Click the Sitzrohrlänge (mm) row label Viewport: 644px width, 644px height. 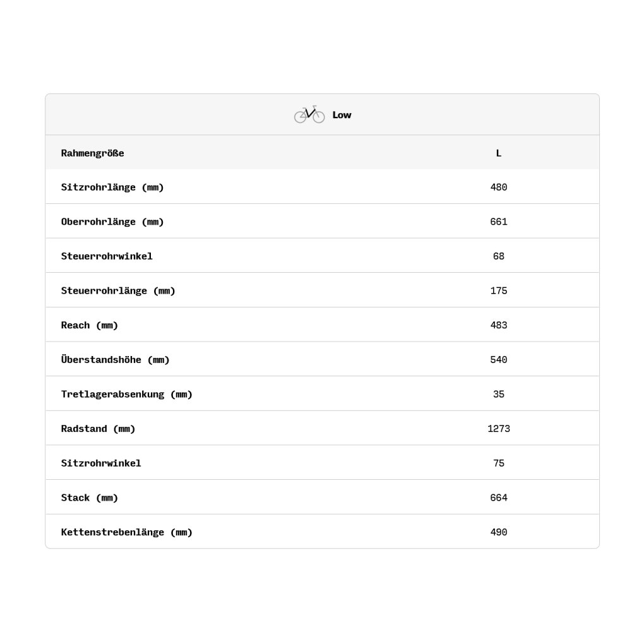[x=112, y=188]
